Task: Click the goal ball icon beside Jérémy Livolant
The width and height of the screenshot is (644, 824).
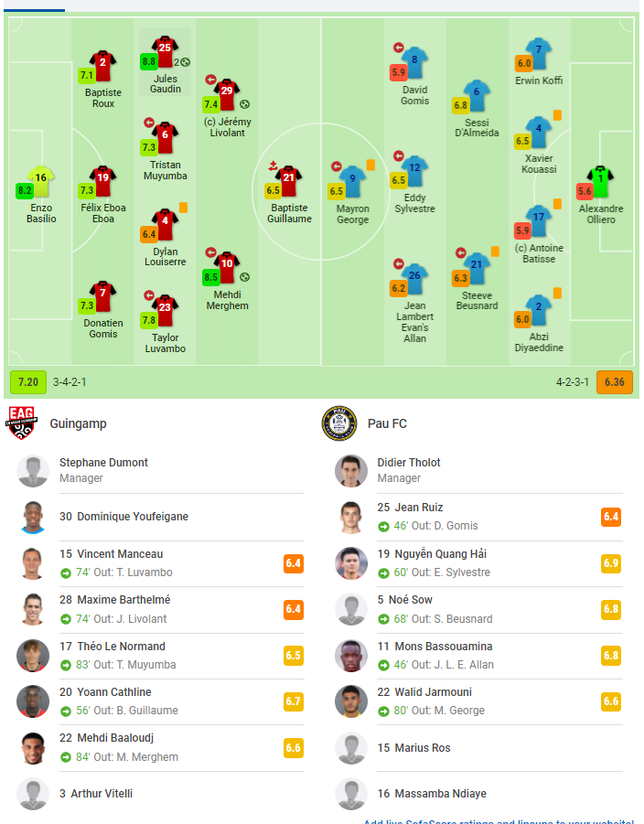Action: pos(244,104)
